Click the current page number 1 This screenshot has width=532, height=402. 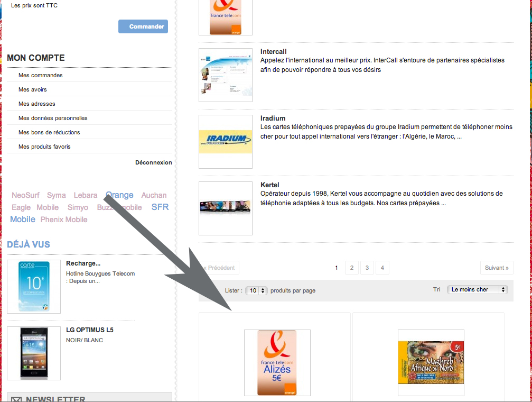point(336,268)
